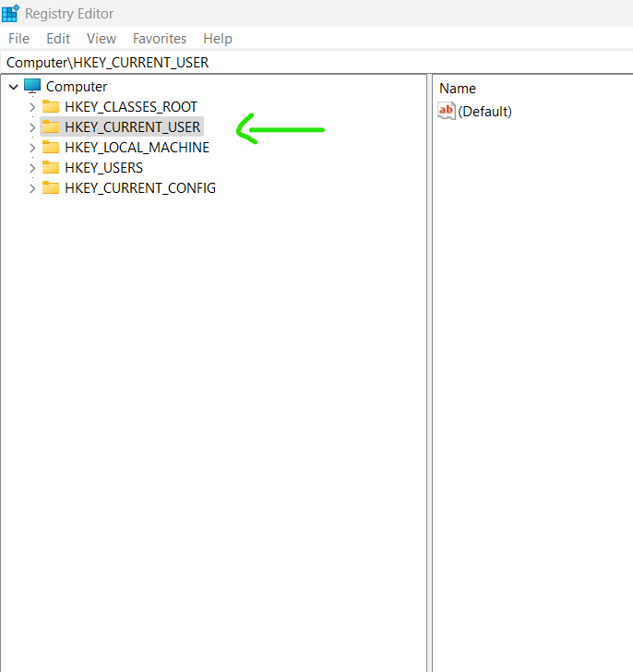
Task: Expand the HKEY_LOCAL_MACHINE key
Action: [x=32, y=148]
